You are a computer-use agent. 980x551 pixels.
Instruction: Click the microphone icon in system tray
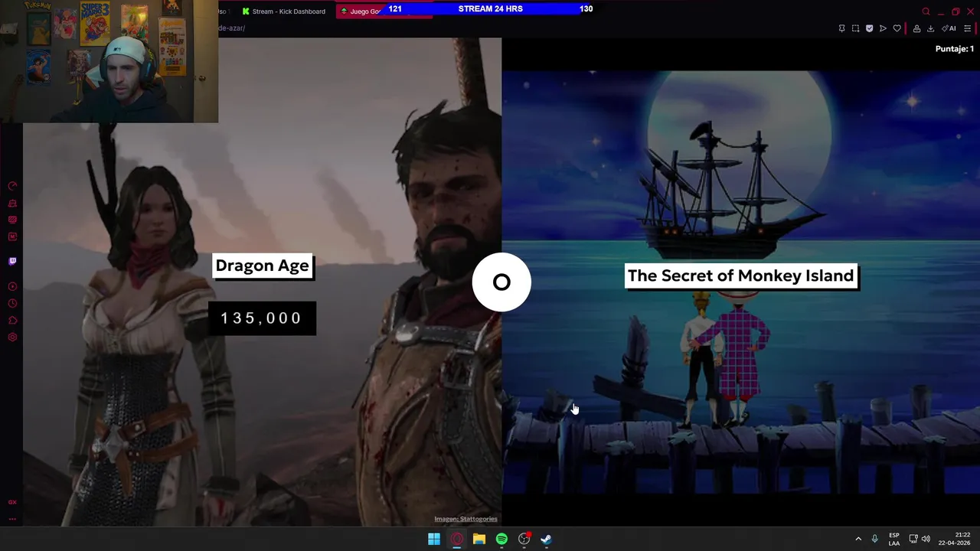point(875,540)
